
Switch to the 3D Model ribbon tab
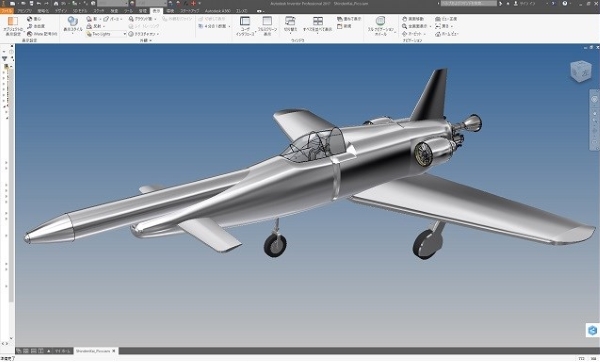click(x=80, y=11)
